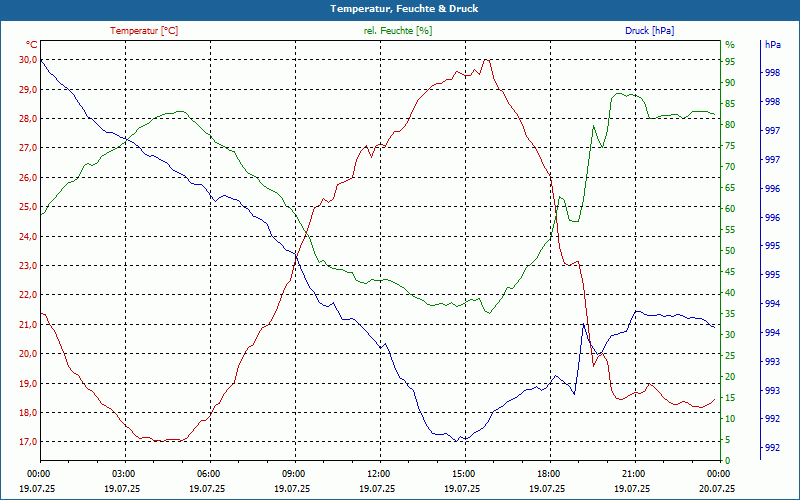Click the '80' humidity axis value
The width and height of the screenshot is (800, 500).
(730, 124)
